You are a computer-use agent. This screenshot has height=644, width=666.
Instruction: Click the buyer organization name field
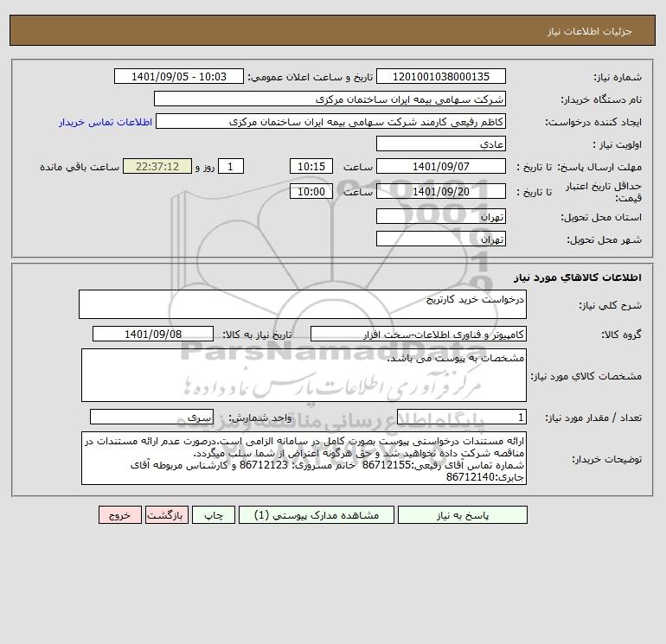[330, 99]
